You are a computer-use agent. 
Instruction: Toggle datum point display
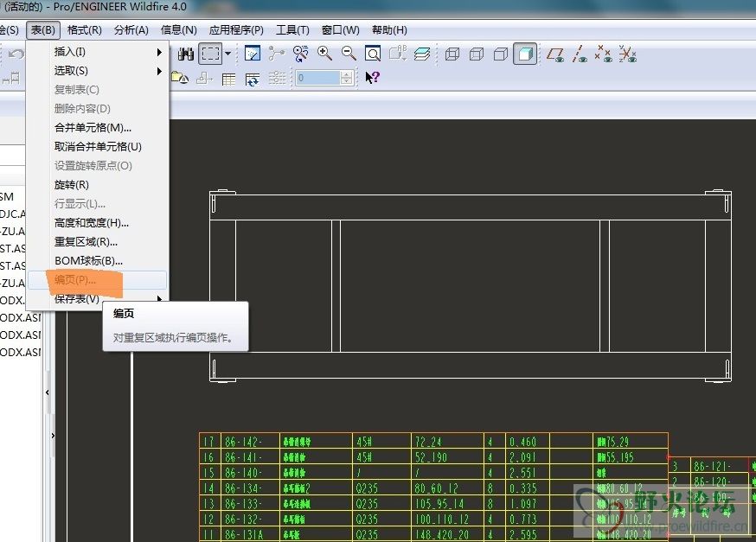(604, 54)
